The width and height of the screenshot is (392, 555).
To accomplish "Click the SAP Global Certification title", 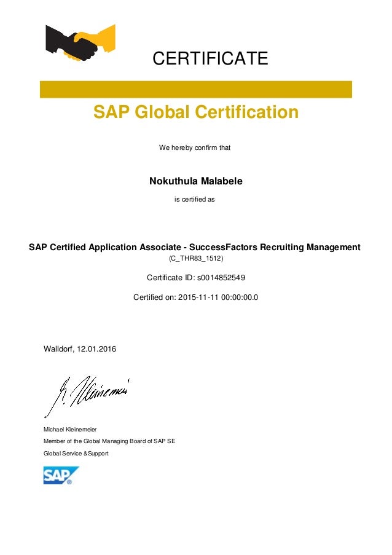I will point(196,112).
